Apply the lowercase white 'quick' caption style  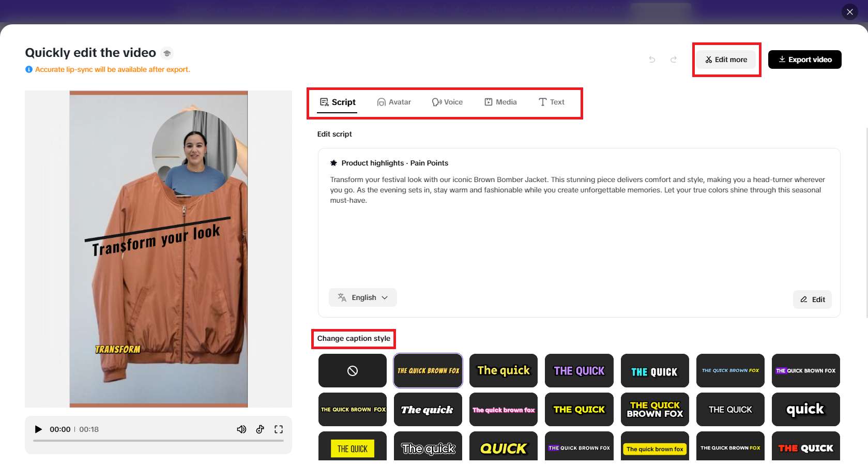[806, 410]
